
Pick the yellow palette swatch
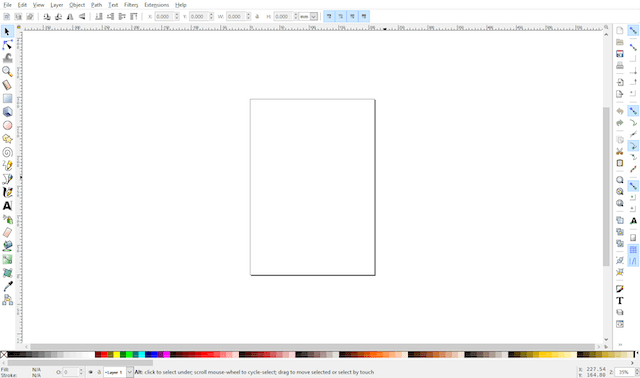click(x=116, y=355)
